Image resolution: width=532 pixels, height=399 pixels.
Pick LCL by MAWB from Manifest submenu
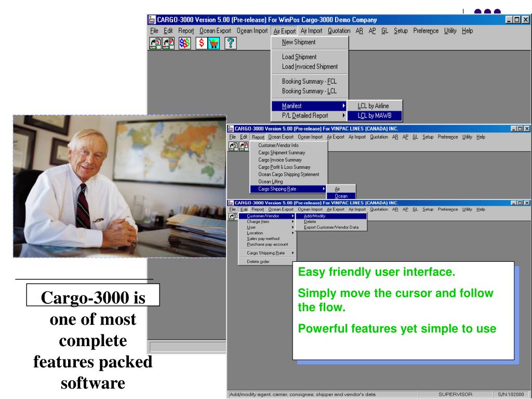pos(375,116)
